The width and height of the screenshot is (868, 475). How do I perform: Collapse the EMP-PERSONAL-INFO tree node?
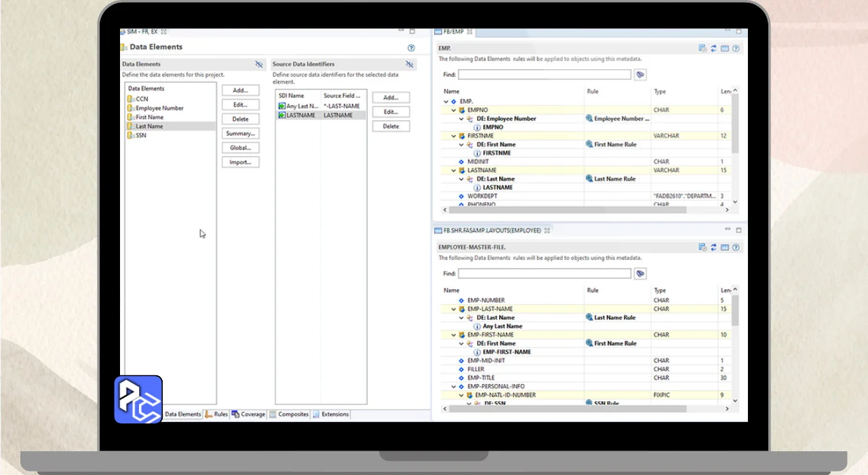pyautogui.click(x=454, y=387)
